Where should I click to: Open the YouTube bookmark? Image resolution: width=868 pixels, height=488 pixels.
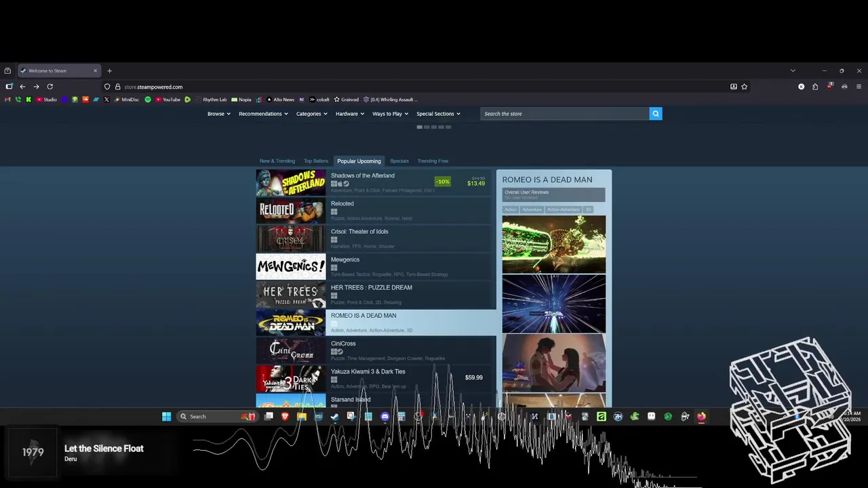tap(167, 100)
